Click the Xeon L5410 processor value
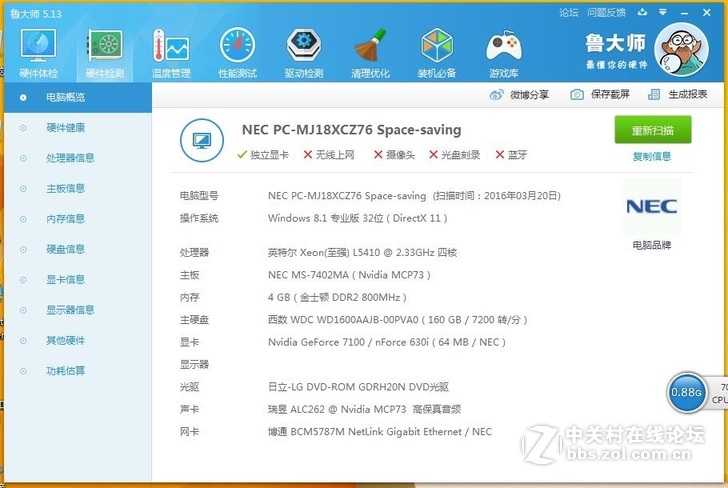This screenshot has width=728, height=488. [x=362, y=253]
